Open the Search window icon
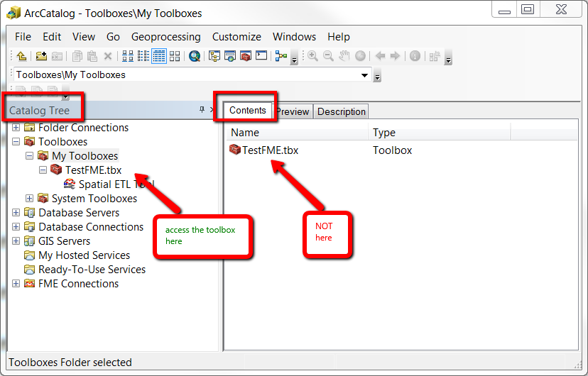This screenshot has width=588, height=376. click(195, 56)
